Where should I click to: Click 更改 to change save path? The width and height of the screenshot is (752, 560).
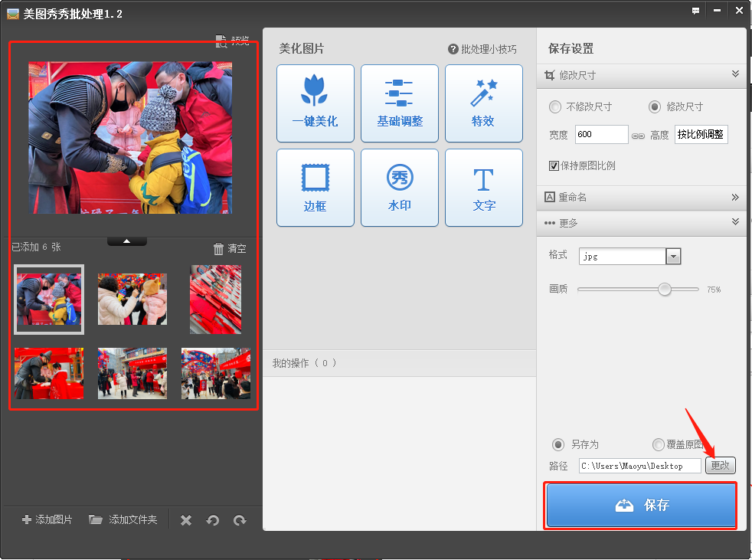720,465
